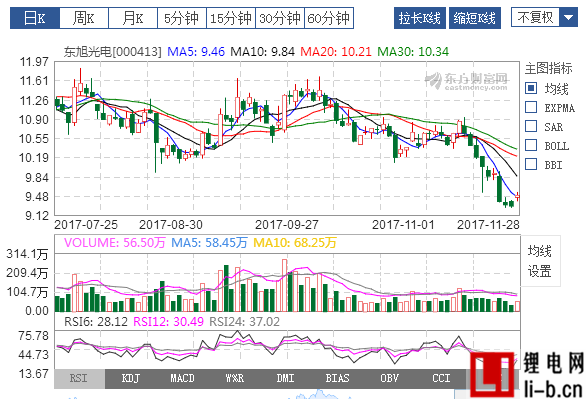Switch to the 日K daily chart tab
This screenshot has width=586, height=399.
click(35, 18)
